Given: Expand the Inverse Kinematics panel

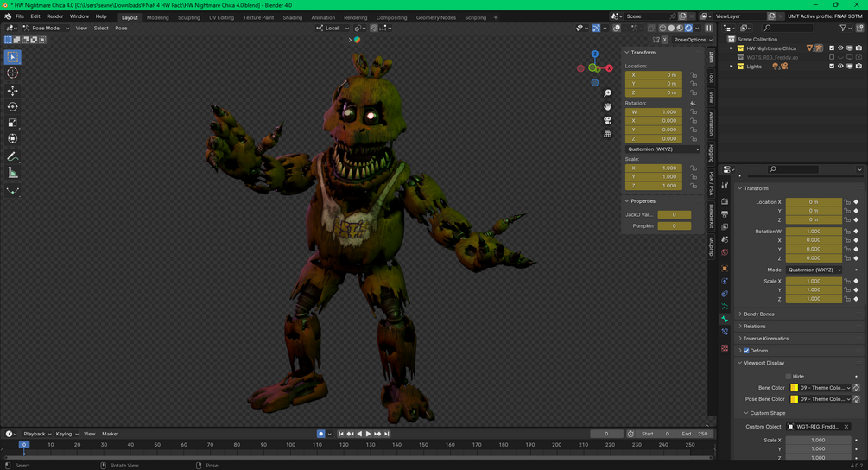Looking at the screenshot, I should coord(767,339).
